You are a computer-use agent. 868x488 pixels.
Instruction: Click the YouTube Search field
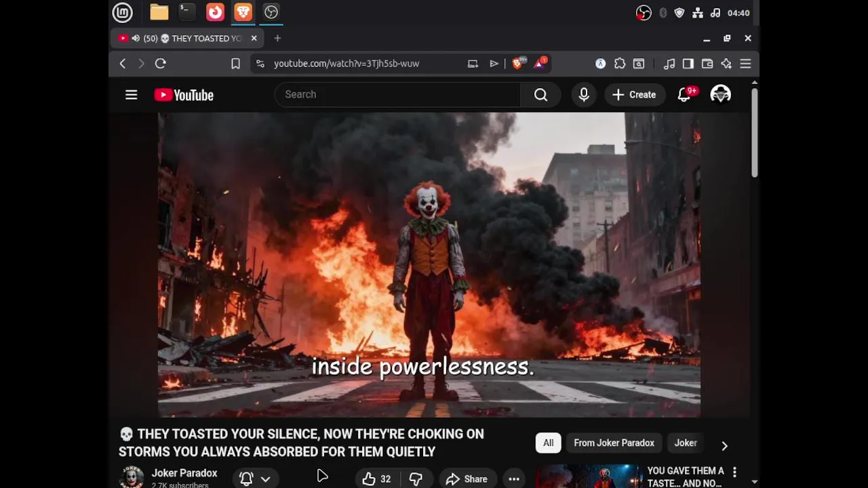coord(397,95)
